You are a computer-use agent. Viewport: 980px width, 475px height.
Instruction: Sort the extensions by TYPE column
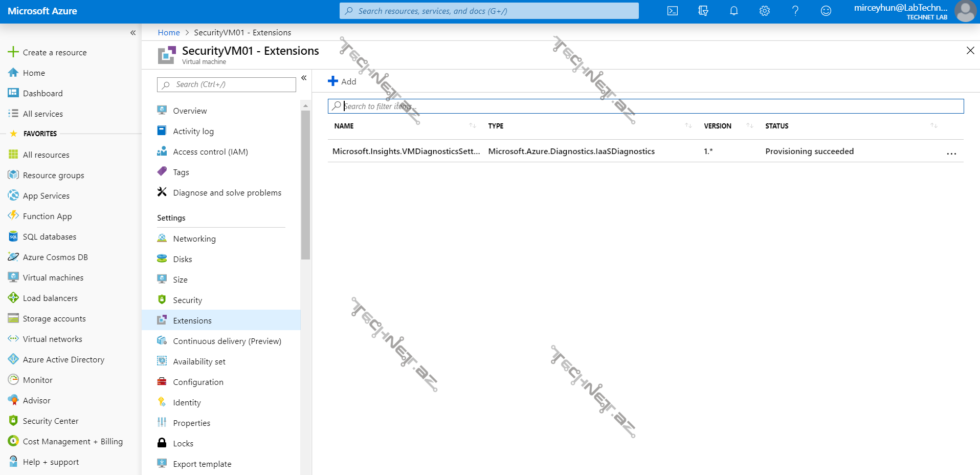688,126
